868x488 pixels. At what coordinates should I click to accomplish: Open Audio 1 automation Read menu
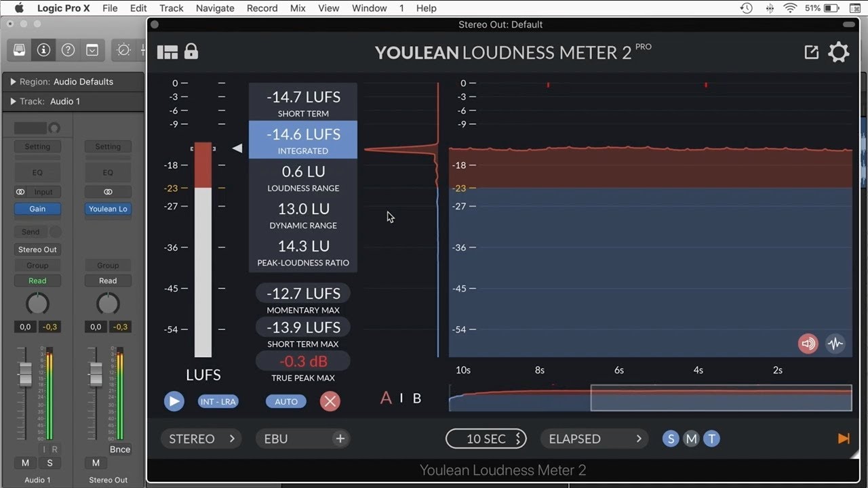[37, 281]
